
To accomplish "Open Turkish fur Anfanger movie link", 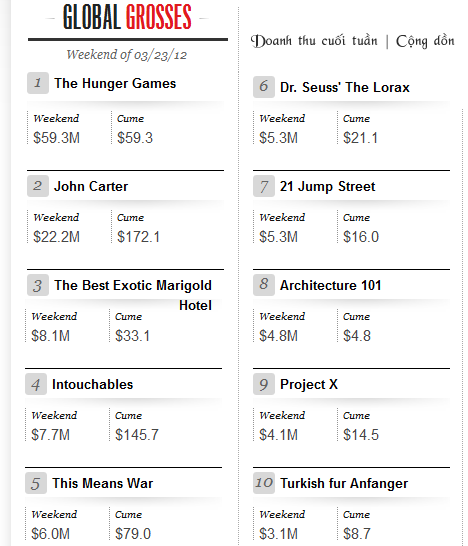I will point(344,484).
